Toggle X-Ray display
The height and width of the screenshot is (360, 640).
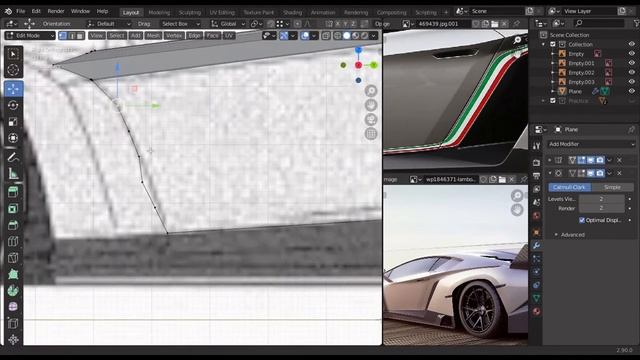[x=326, y=36]
